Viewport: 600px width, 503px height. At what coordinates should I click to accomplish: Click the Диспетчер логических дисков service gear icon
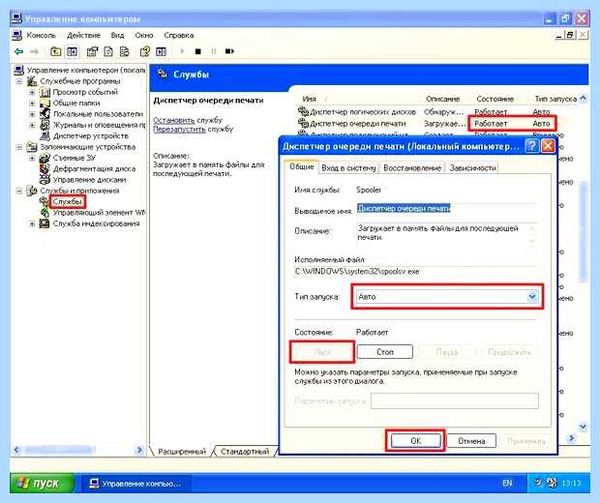point(303,111)
